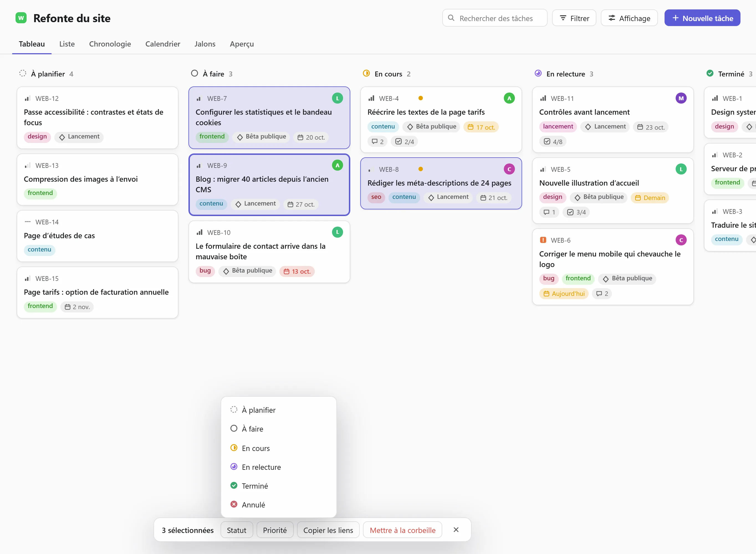
Task: Click the search magnifier icon
Action: coord(451,18)
